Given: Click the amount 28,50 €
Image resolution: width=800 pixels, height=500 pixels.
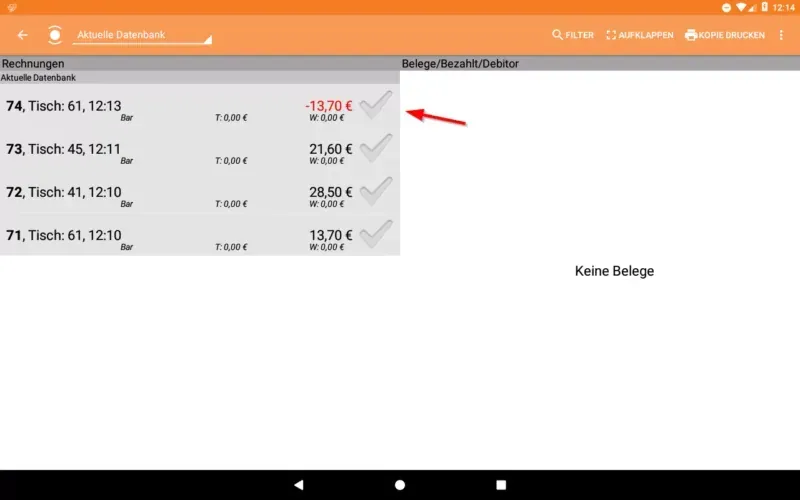Looking at the screenshot, I should [x=331, y=192].
